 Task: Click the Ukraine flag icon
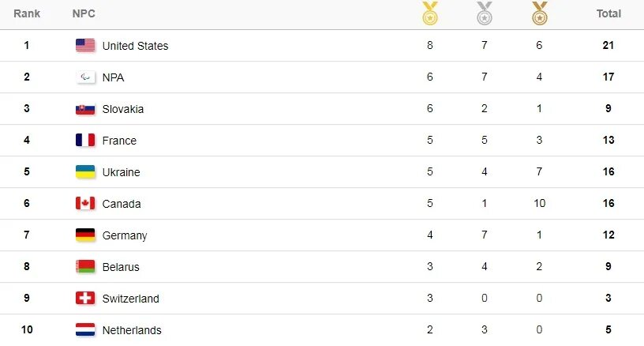point(85,171)
